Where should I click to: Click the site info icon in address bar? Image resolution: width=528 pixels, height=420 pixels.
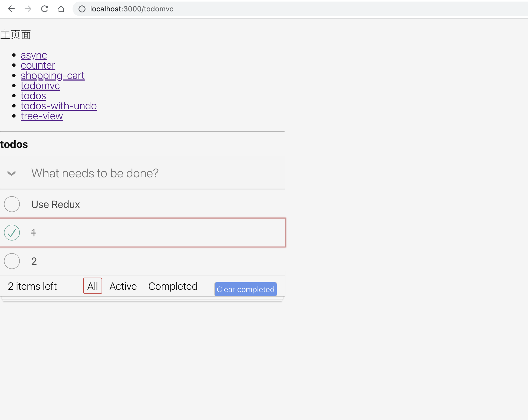82,9
